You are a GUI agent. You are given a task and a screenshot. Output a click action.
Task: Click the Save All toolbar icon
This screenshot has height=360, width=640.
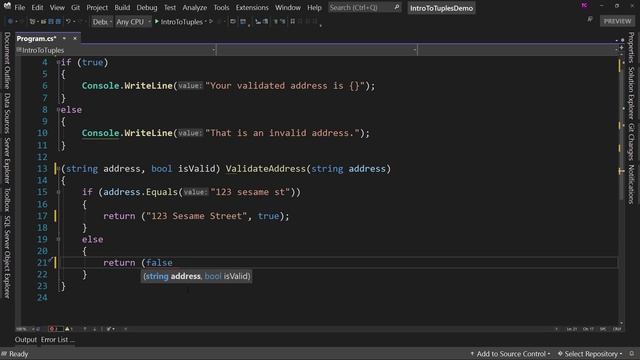[58, 21]
